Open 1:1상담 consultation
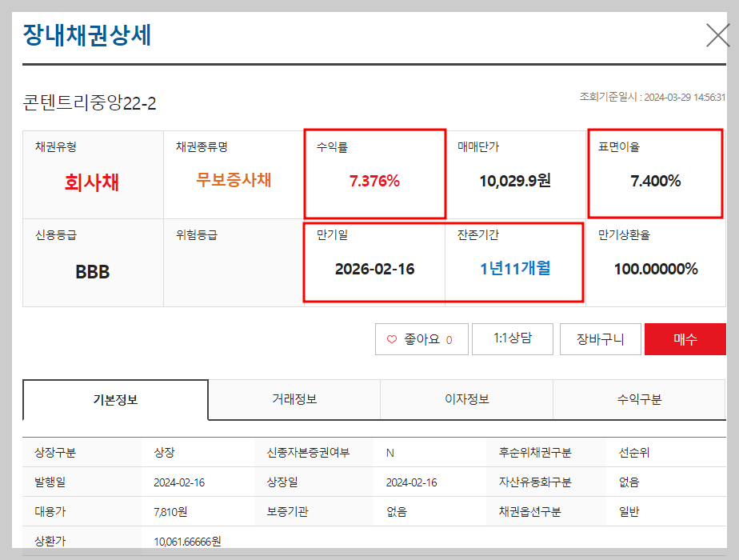 [513, 339]
